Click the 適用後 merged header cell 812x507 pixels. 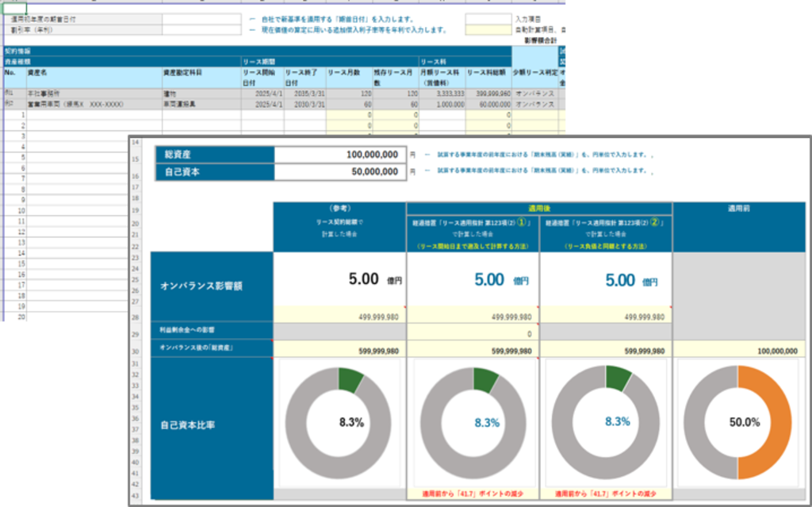pos(539,208)
